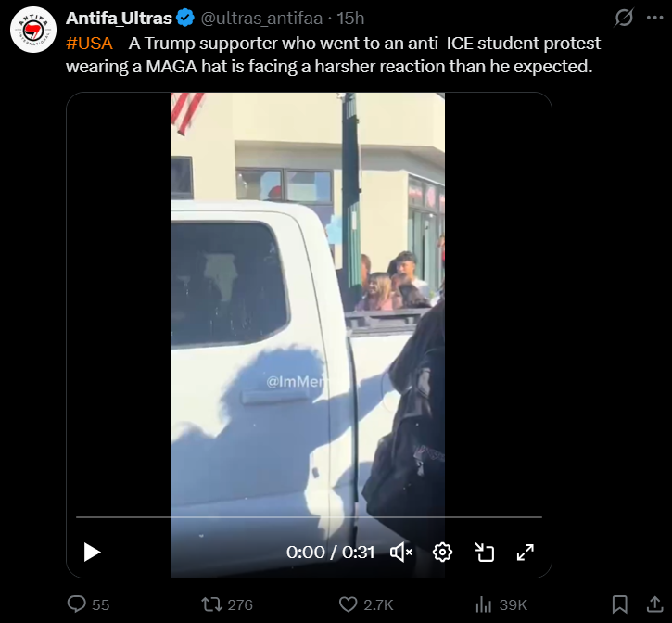Open the Grok explain icon

click(x=624, y=18)
